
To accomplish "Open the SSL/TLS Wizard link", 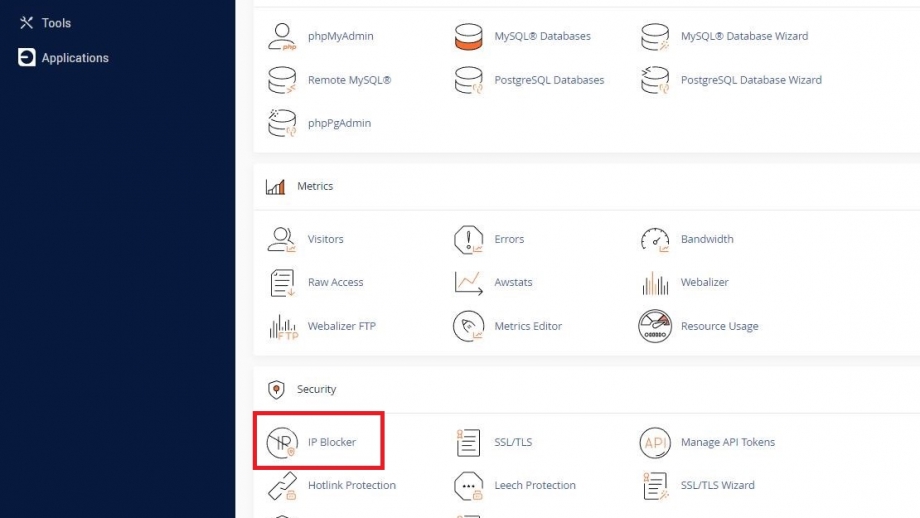I will pyautogui.click(x=718, y=486).
